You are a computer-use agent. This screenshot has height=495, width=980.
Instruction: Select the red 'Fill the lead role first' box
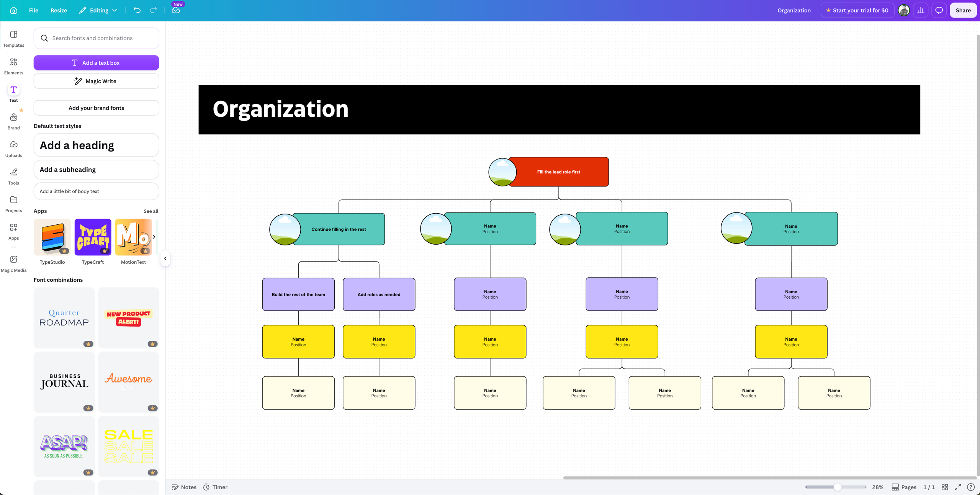coord(559,172)
